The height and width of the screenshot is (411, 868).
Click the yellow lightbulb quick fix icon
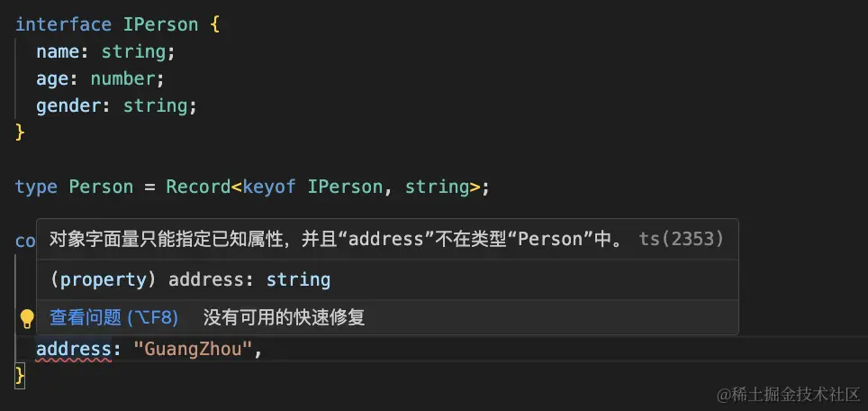(x=27, y=318)
